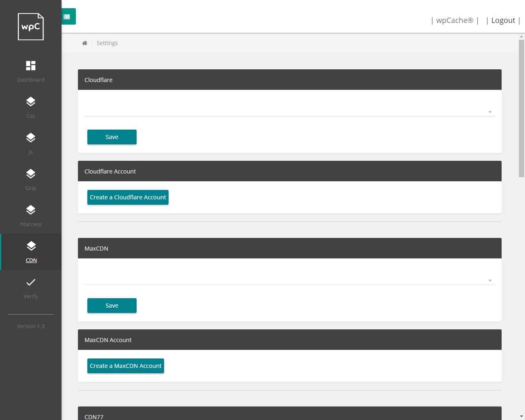Click the Logout link
Image resolution: width=525 pixels, height=420 pixels.
[503, 21]
